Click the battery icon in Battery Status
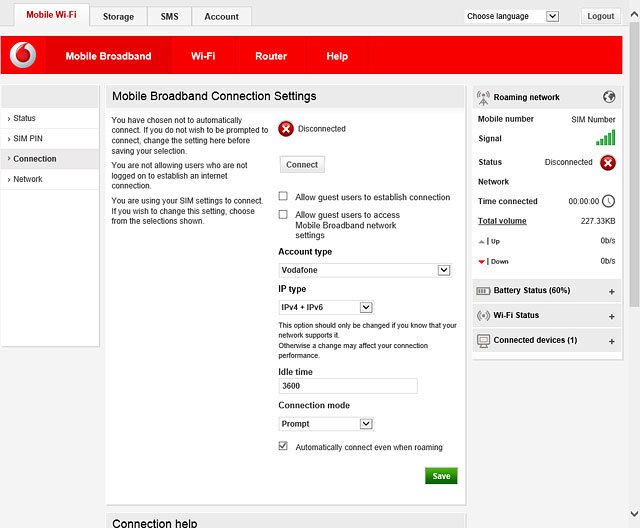 pos(483,291)
